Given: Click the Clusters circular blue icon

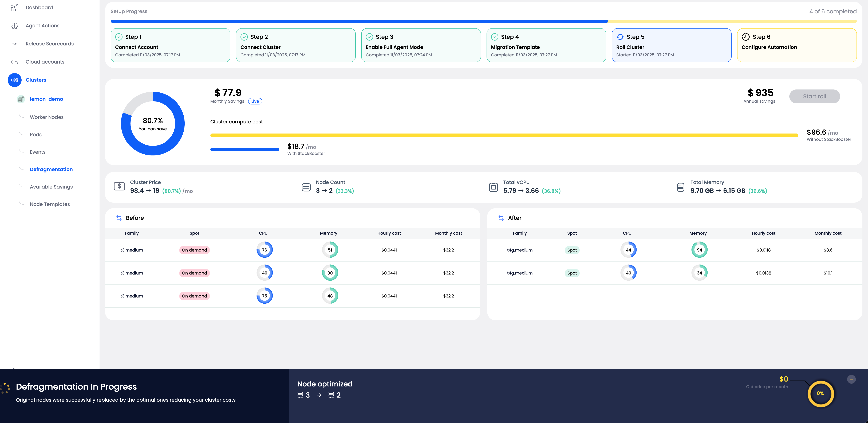Looking at the screenshot, I should pyautogui.click(x=14, y=80).
